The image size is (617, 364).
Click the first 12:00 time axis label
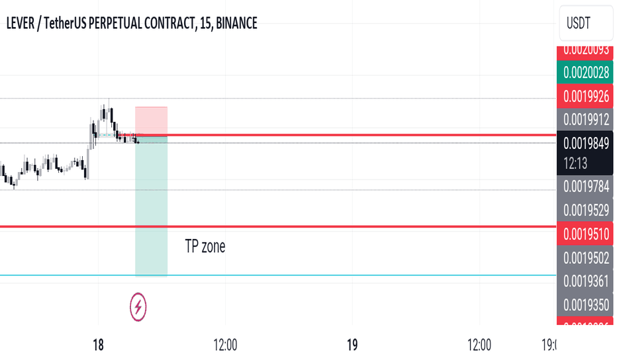[x=225, y=345]
